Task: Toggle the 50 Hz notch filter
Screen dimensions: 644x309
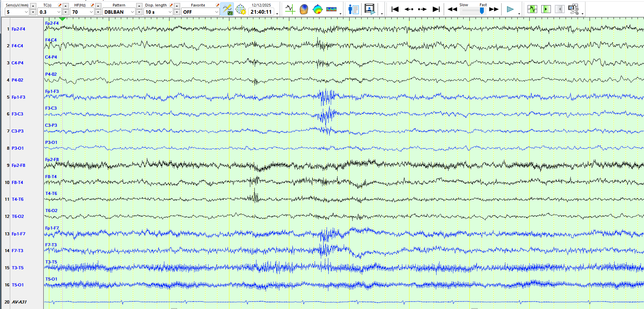Action: (x=227, y=9)
